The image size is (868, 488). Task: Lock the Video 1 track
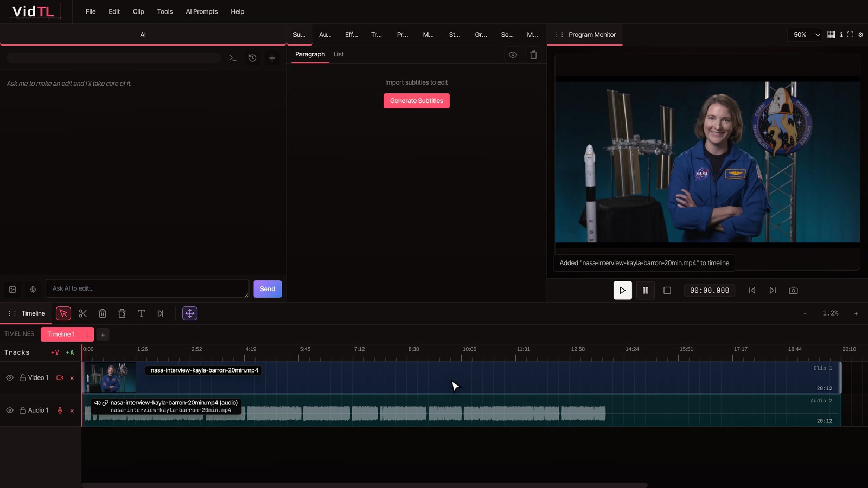tap(23, 378)
